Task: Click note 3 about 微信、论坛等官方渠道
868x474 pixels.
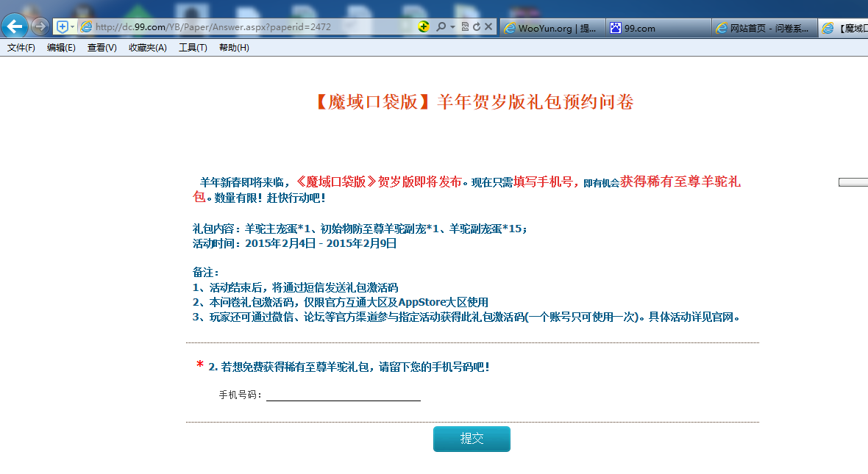Action: (466, 317)
